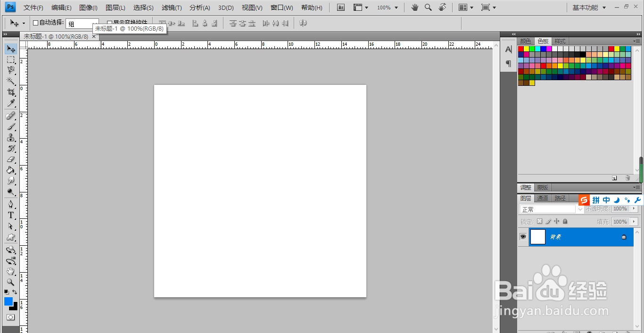
Task: Open the 填充 slider arrow
Action: click(634, 222)
